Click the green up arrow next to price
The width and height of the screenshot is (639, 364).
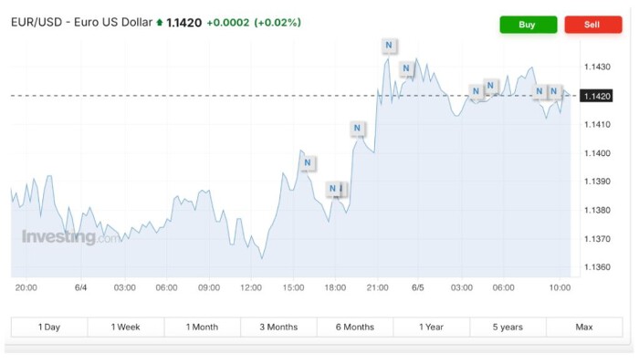(160, 23)
